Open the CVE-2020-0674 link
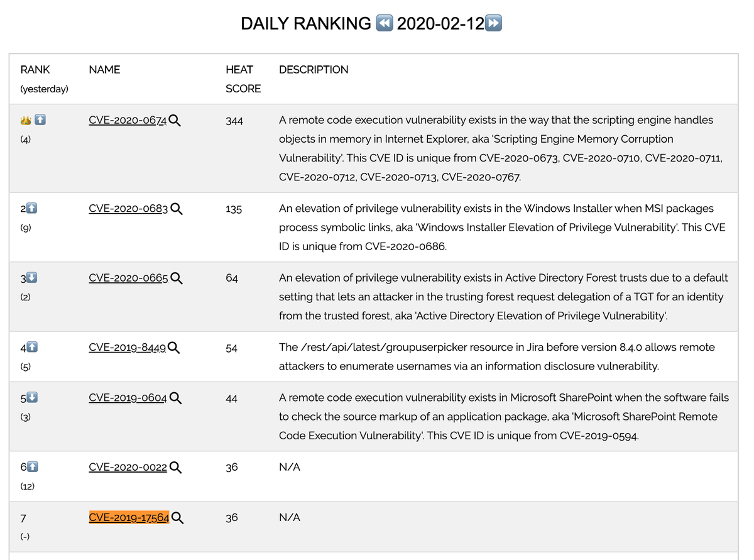Image resolution: width=754 pixels, height=560 pixels. tap(128, 120)
